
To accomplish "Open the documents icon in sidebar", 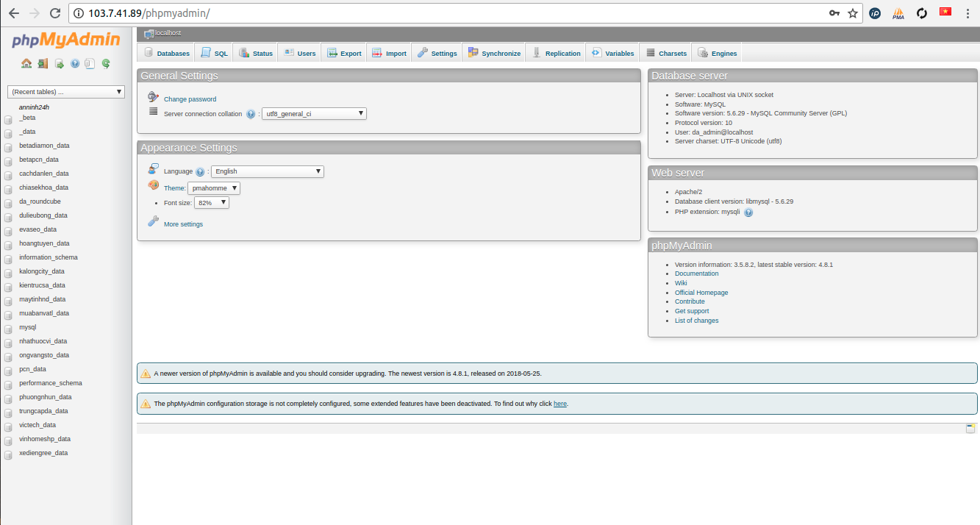I will click(90, 64).
